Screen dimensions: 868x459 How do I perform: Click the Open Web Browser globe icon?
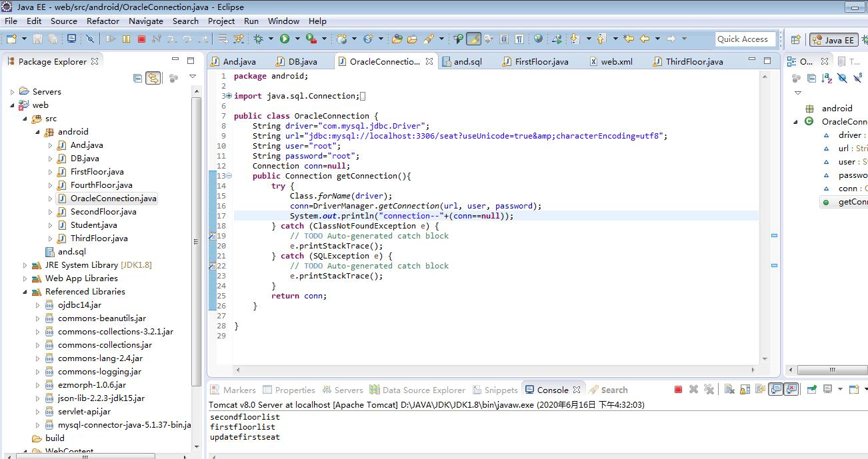[538, 39]
